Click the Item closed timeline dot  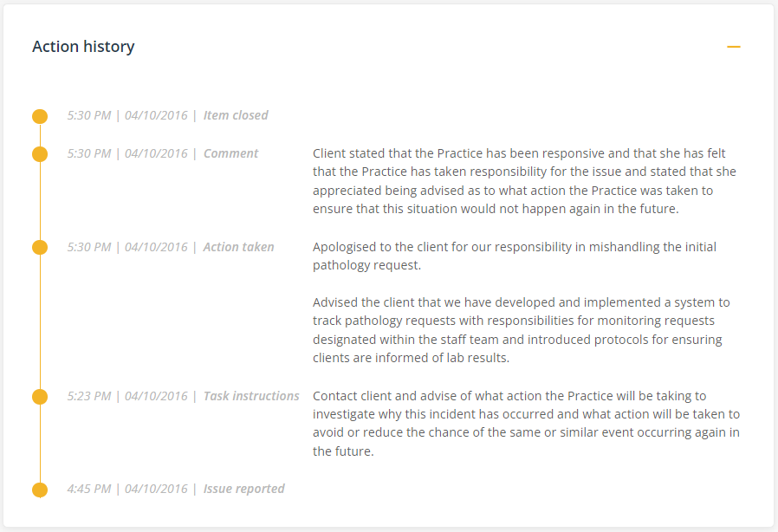[40, 116]
